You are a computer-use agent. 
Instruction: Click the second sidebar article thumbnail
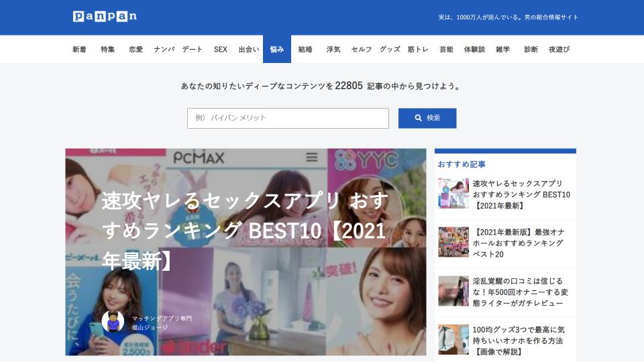click(453, 242)
